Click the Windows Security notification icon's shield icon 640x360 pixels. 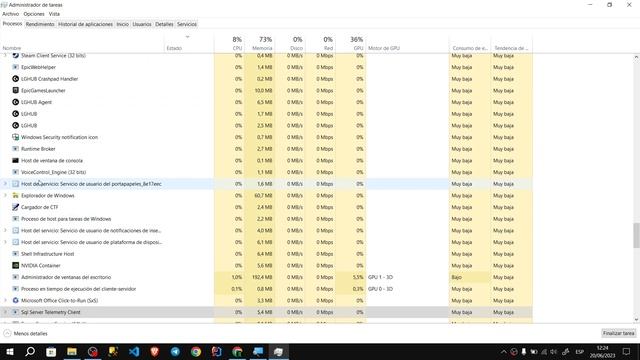pyautogui.click(x=16, y=137)
